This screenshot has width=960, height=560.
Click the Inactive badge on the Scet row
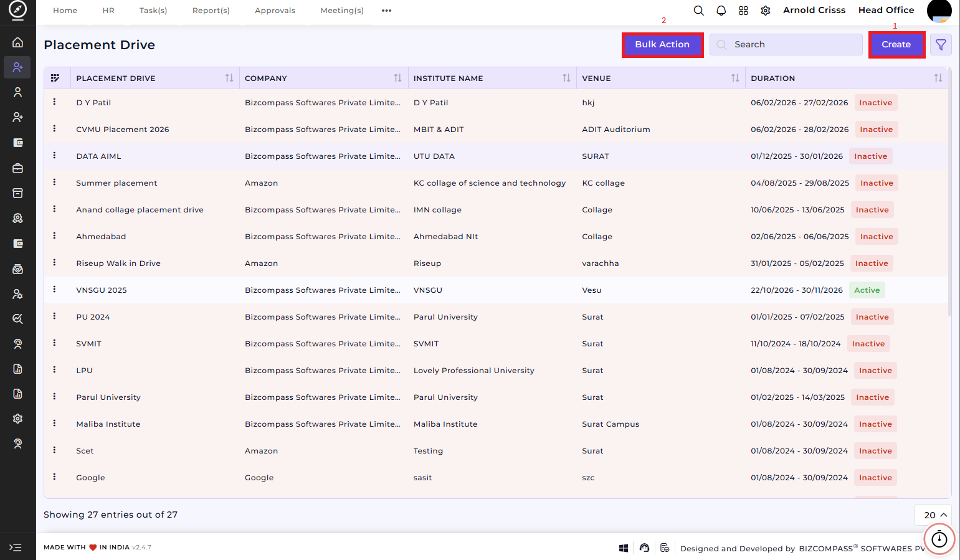876,451
